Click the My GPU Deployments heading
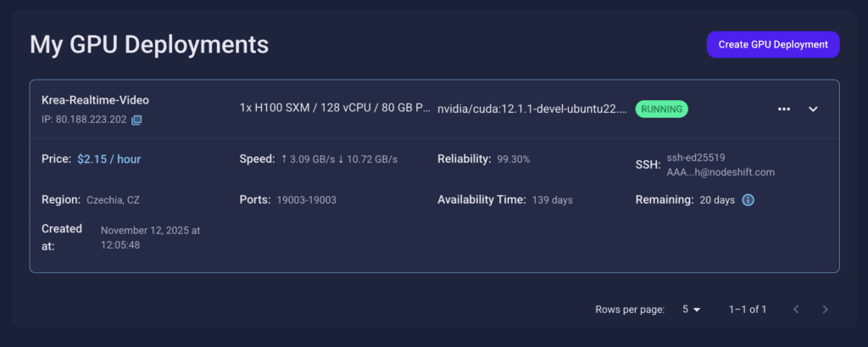This screenshot has height=347, width=868. 149,44
